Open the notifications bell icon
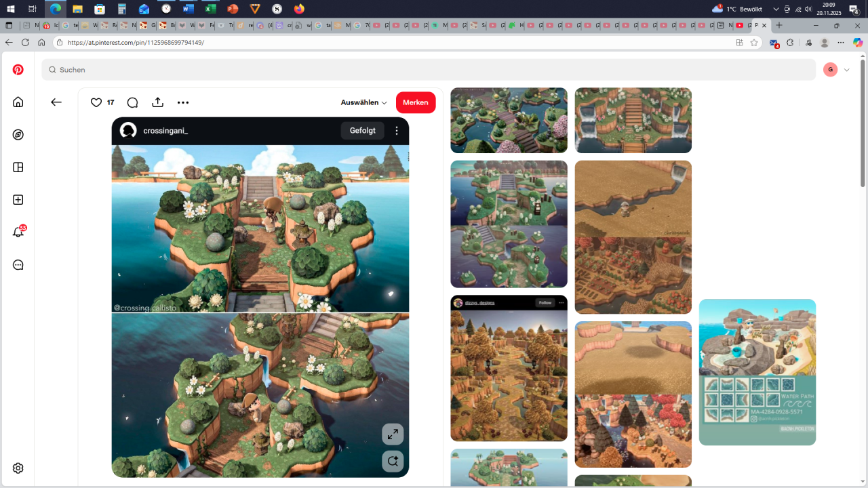 click(x=18, y=232)
